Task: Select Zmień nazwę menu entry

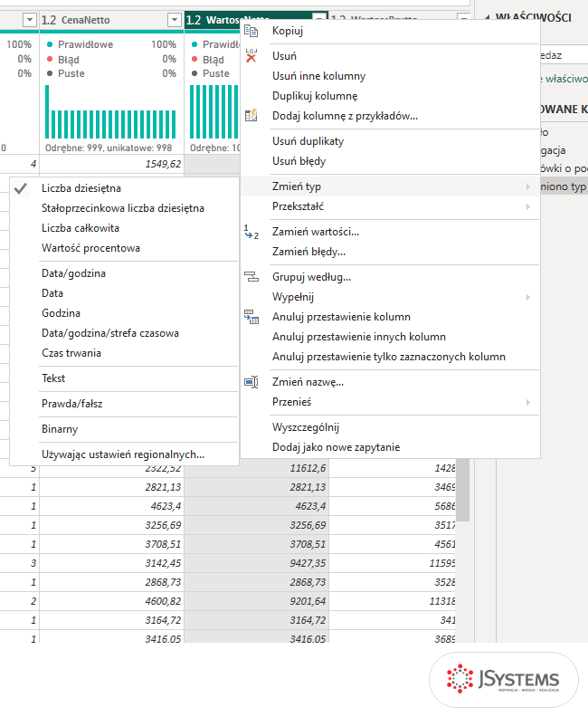Action: coord(390,382)
